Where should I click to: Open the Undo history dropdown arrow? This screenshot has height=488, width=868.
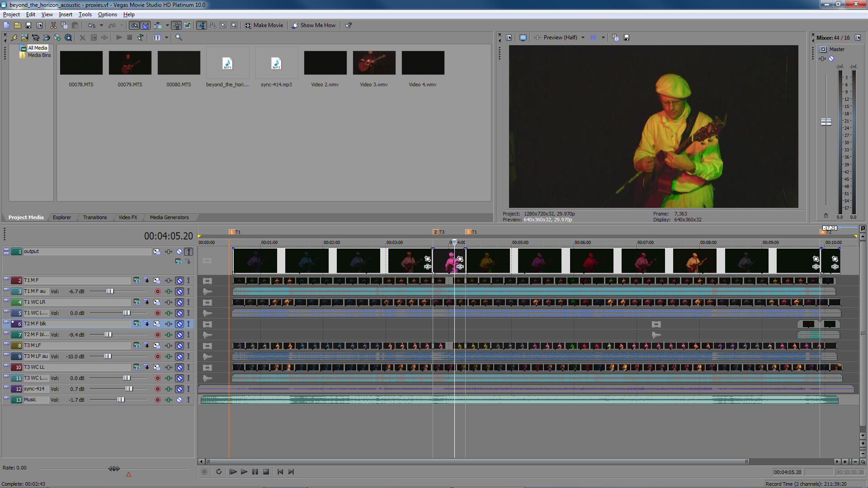(101, 25)
